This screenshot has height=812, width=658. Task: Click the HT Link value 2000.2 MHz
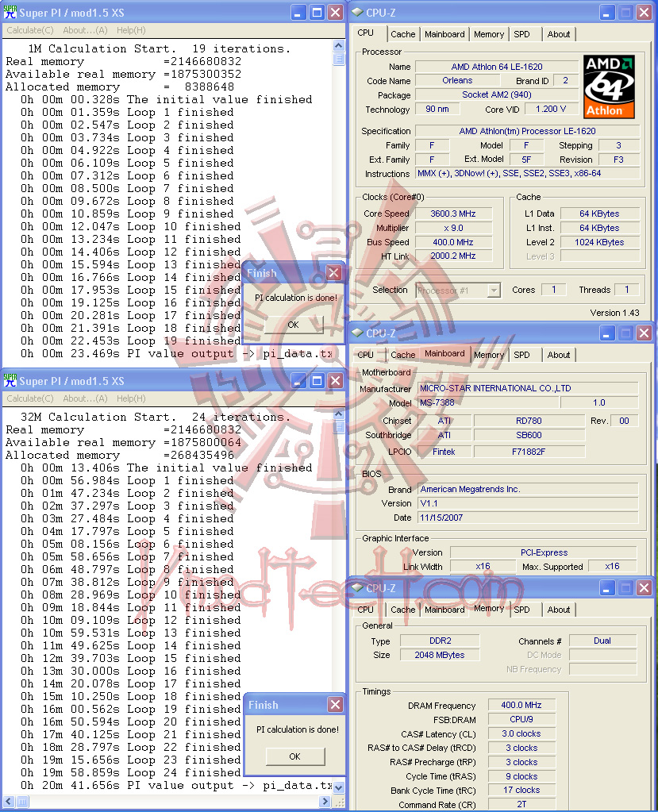point(453,256)
